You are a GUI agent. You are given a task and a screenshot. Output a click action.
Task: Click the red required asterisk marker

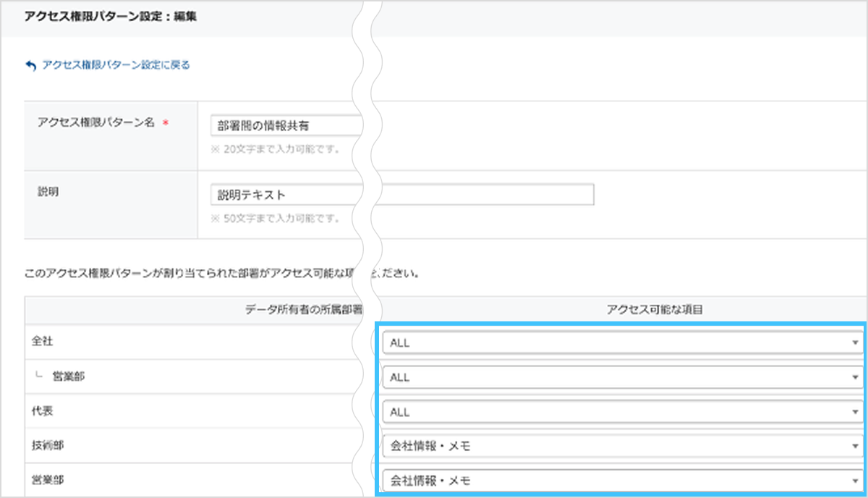click(166, 124)
